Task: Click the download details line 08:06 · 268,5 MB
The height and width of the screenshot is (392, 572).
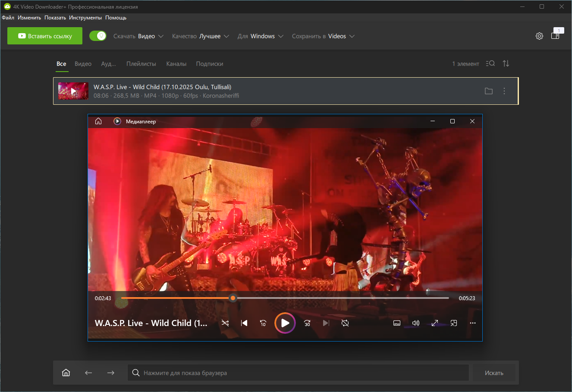Action: click(x=166, y=96)
